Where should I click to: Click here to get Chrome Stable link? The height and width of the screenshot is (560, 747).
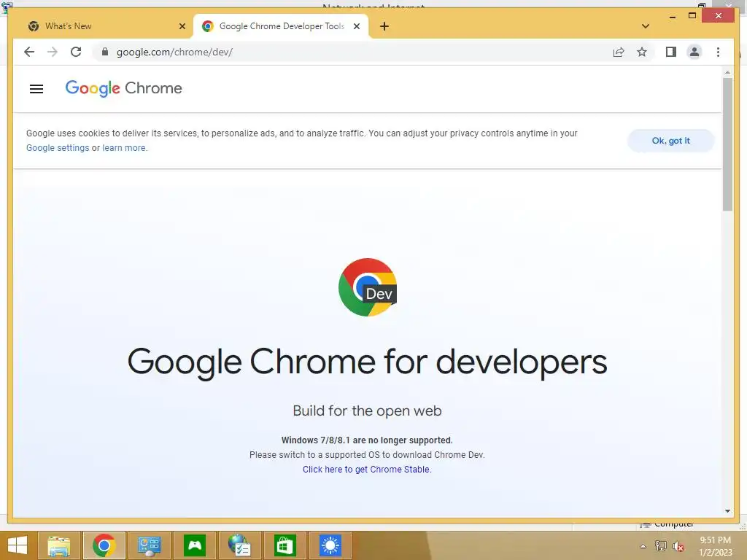click(x=367, y=469)
